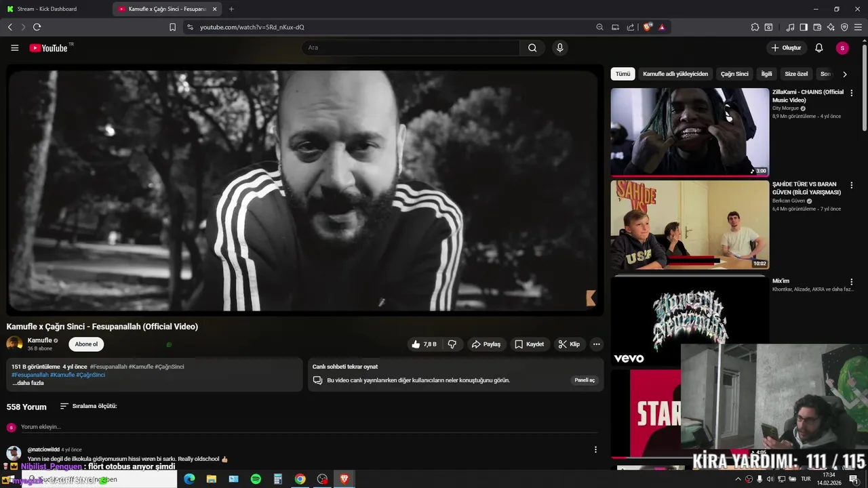868x488 pixels.
Task: Dislike the video with thumbs down
Action: (452, 344)
